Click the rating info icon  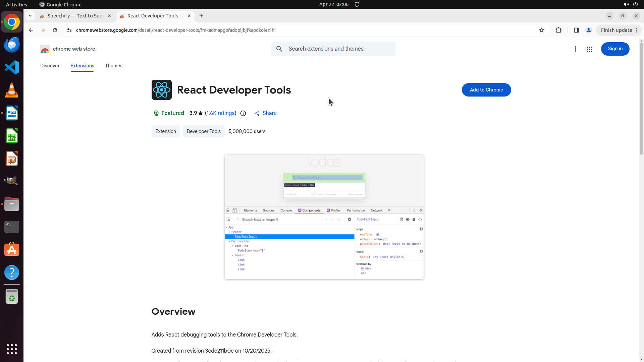243,113
